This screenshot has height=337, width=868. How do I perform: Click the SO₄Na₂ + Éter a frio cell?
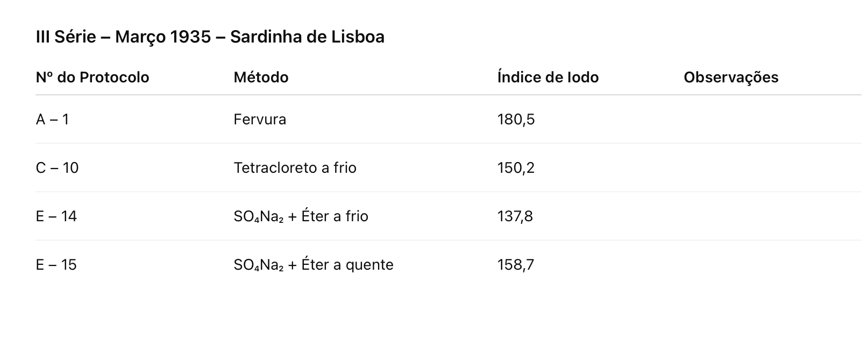pyautogui.click(x=301, y=216)
